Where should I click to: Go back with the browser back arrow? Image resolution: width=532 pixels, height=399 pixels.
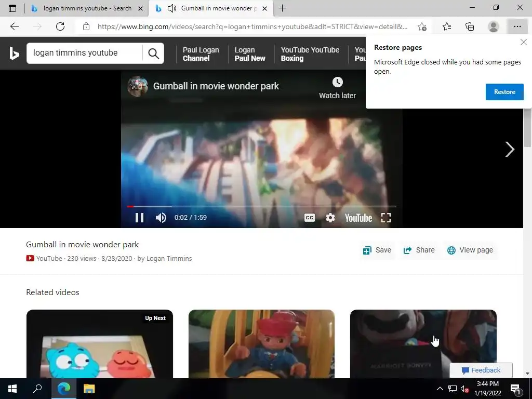point(14,26)
